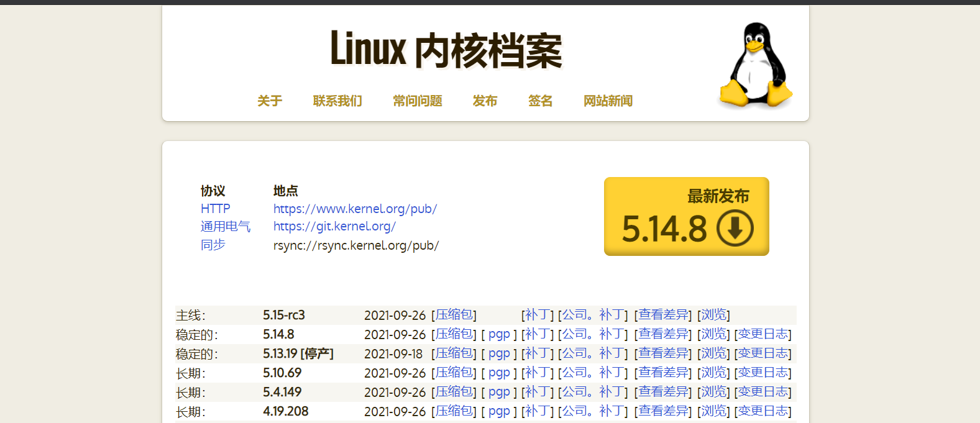Click 浏览 for longterm 5.4.149

click(x=713, y=392)
